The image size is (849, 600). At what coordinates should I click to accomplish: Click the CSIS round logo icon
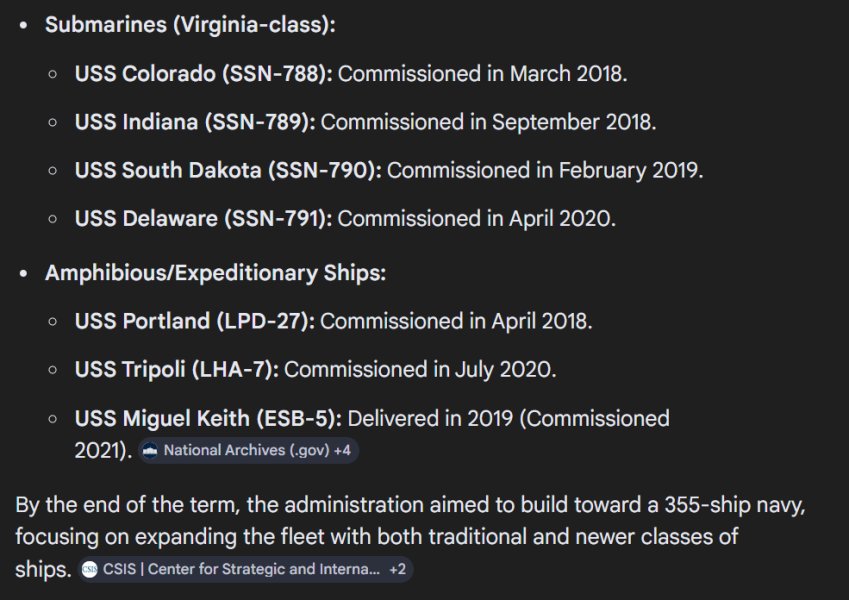tap(89, 569)
